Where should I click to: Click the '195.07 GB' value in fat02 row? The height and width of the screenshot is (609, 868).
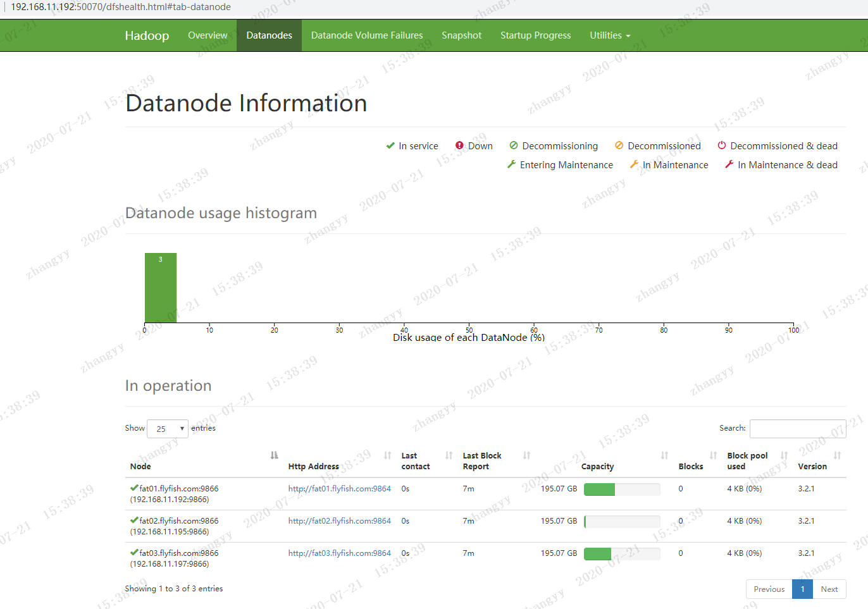[x=559, y=520]
